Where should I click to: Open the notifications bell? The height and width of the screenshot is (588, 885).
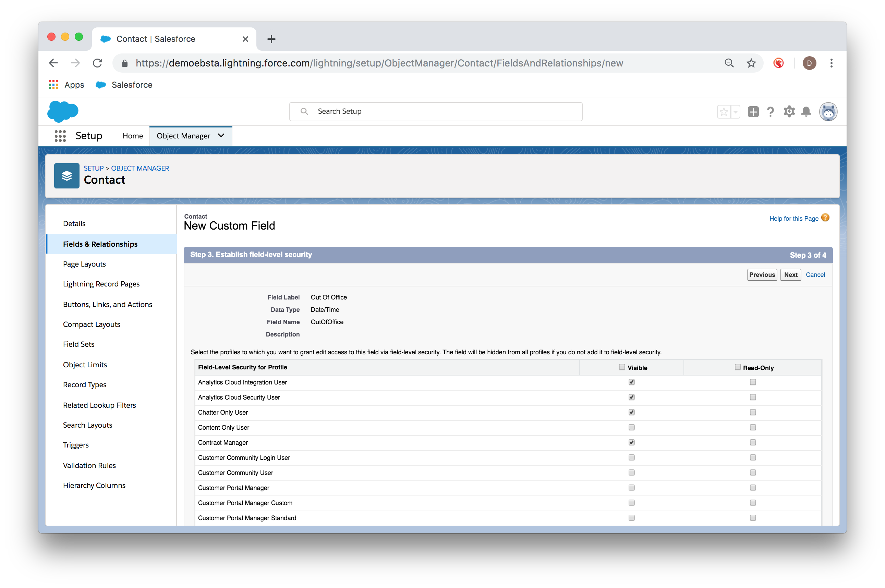coord(806,111)
